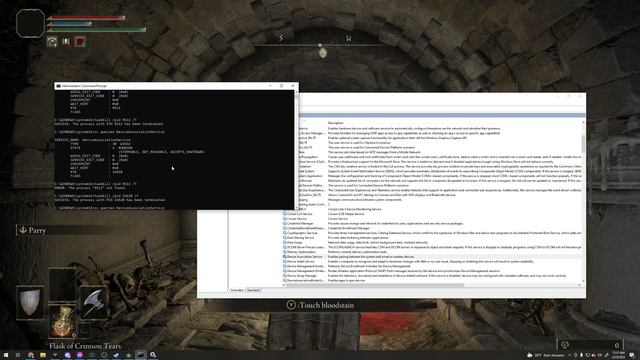
Task: Open File Explorer from the taskbar
Action: (42, 355)
